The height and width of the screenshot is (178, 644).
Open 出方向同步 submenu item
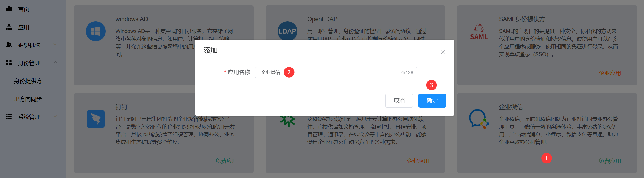coord(28,99)
